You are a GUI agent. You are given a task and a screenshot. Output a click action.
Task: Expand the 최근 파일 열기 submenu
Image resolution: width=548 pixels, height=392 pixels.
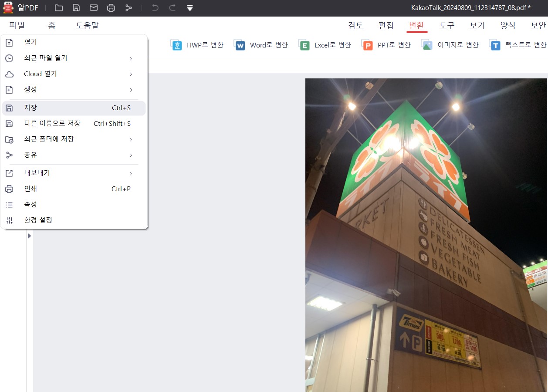[x=130, y=58]
